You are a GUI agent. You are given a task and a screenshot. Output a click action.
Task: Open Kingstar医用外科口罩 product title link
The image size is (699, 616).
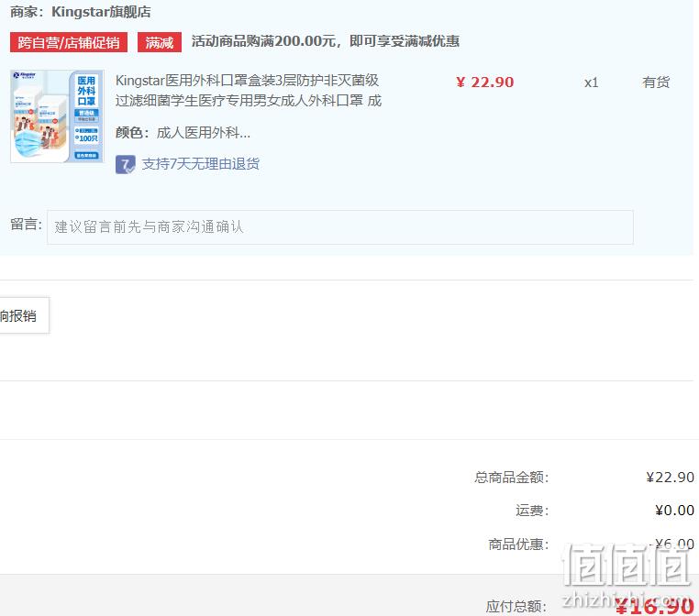coord(249,91)
